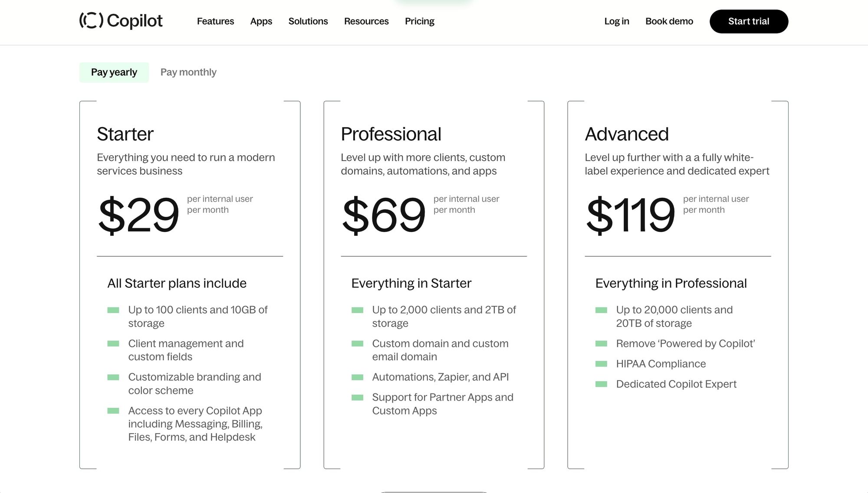The height and width of the screenshot is (493, 868).
Task: Click the green bullet beside HIPAA Compliance
Action: (x=601, y=364)
